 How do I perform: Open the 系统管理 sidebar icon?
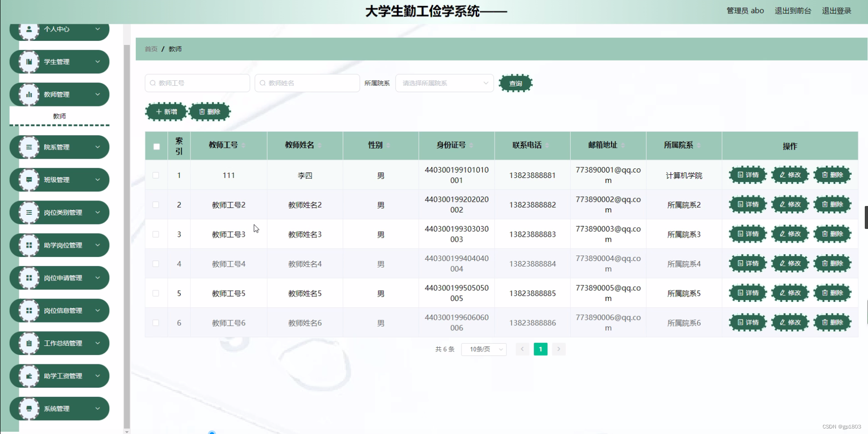tap(29, 408)
